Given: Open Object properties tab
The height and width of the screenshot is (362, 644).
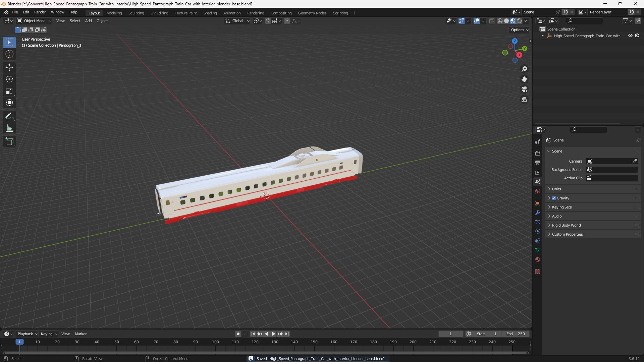Looking at the screenshot, I should pyautogui.click(x=538, y=203).
